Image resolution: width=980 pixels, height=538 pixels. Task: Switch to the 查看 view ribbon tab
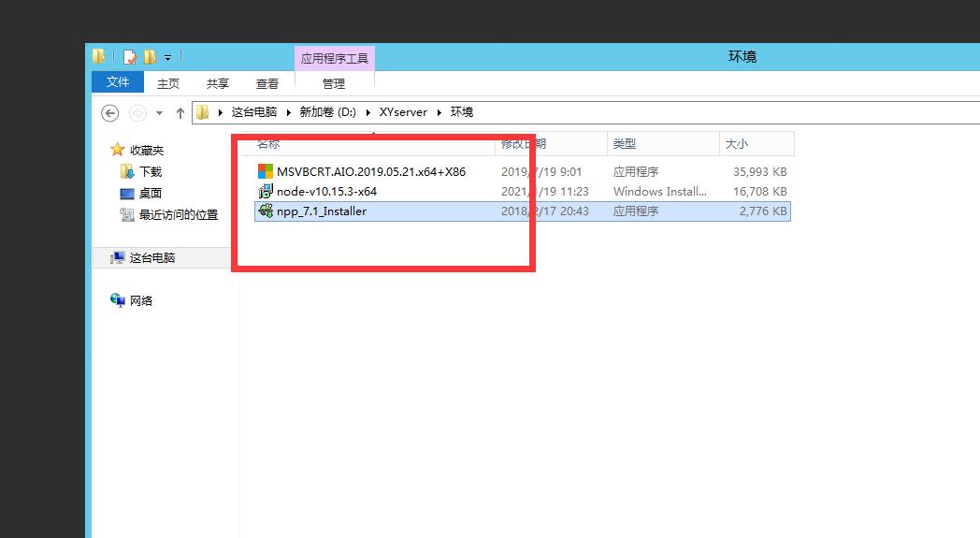(x=267, y=83)
